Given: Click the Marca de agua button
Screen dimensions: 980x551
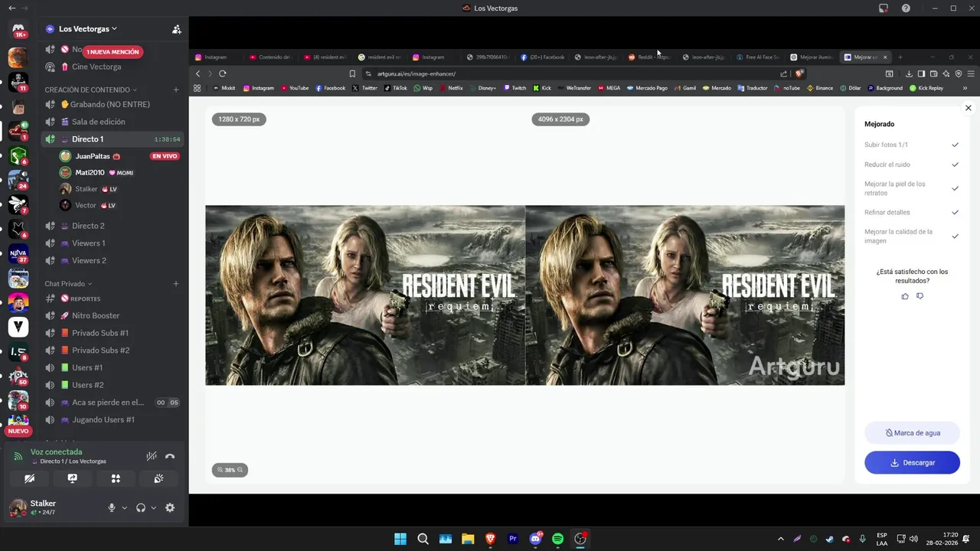Looking at the screenshot, I should 912,432.
